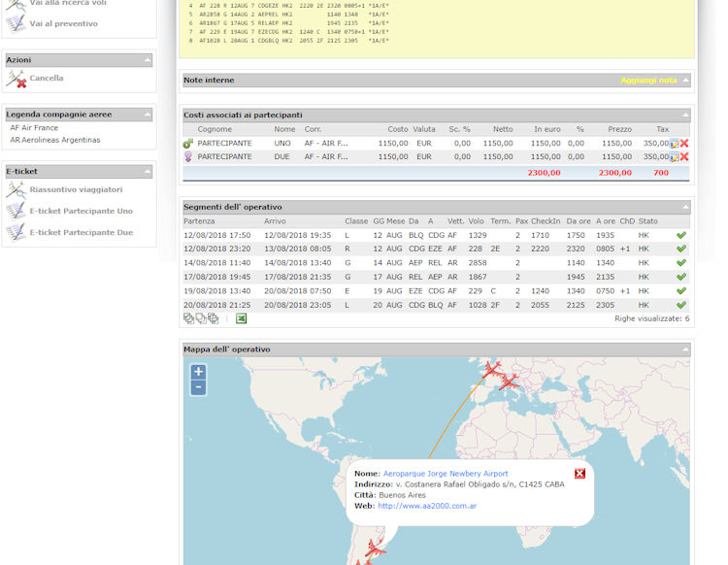728x565 pixels.
Task: Collapse the Note interne section
Action: coord(685,81)
